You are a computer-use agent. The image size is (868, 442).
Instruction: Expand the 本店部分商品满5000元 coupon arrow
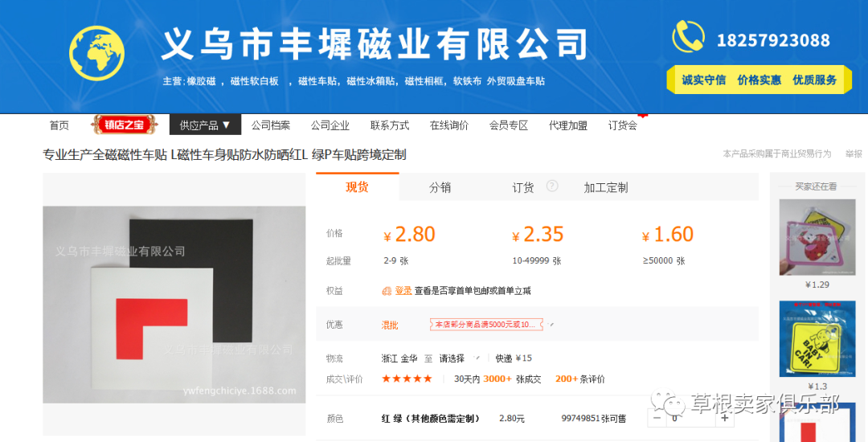pyautogui.click(x=551, y=324)
